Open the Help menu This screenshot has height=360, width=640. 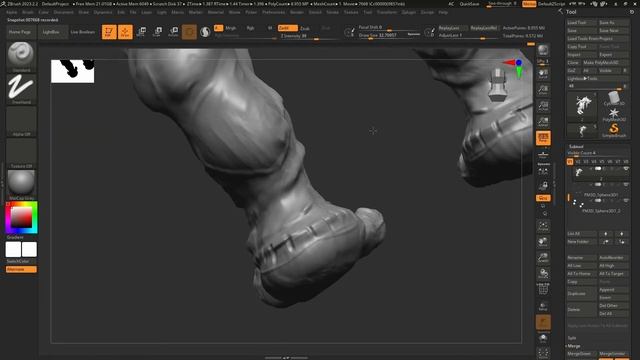pyautogui.click(x=443, y=12)
